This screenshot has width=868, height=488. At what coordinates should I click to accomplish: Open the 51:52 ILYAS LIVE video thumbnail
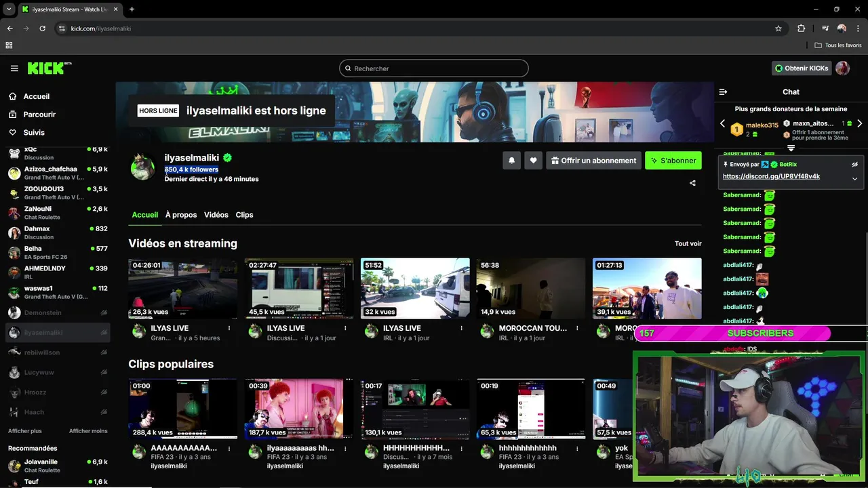pos(415,288)
